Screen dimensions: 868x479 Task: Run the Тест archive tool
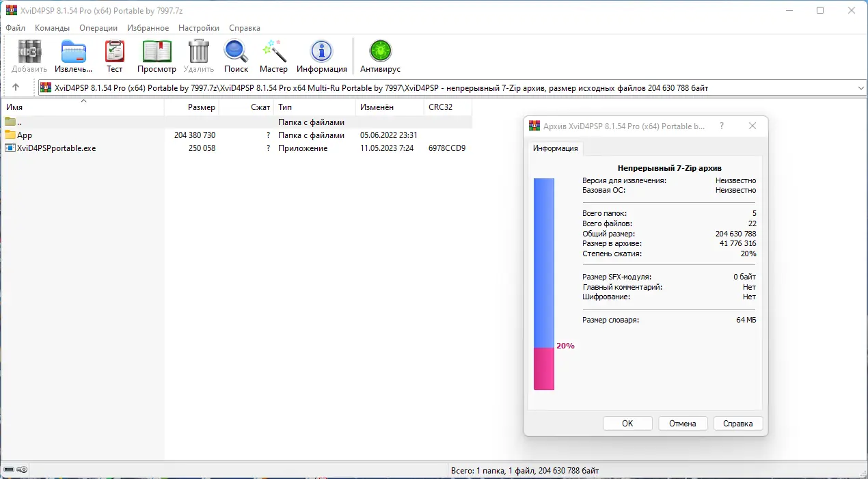114,55
